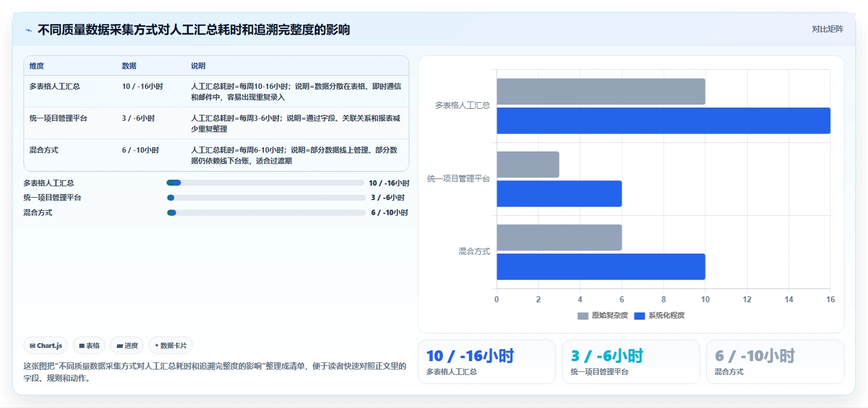868x408 pixels.
Task: Click progress value 3 / -6小时
Action: [x=388, y=198]
